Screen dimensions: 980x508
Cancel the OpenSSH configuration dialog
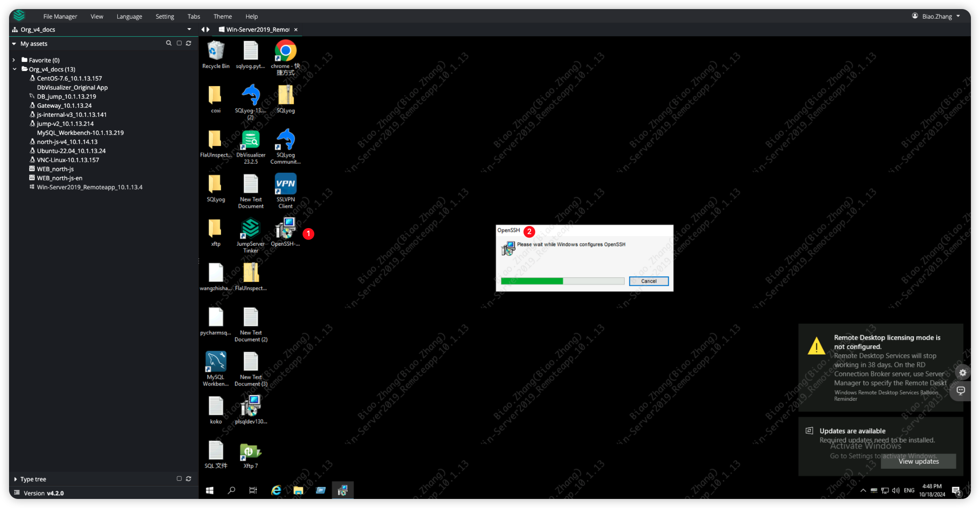click(x=648, y=281)
